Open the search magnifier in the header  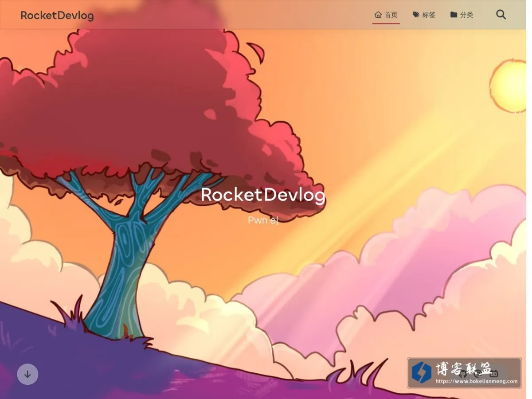click(501, 15)
